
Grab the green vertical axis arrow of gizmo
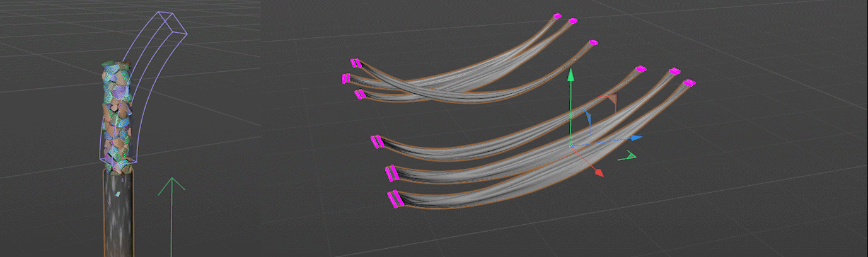[x=571, y=76]
